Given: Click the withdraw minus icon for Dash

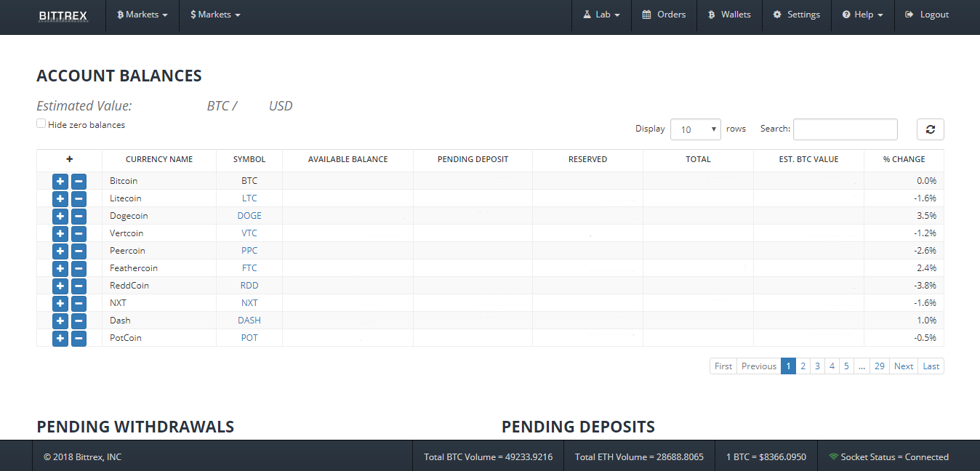Looking at the screenshot, I should point(79,321).
